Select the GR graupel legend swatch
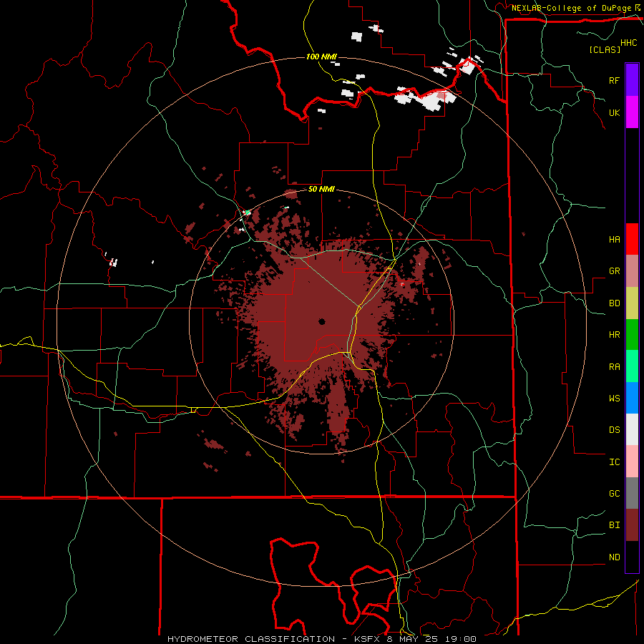The image size is (644, 644). 632,271
